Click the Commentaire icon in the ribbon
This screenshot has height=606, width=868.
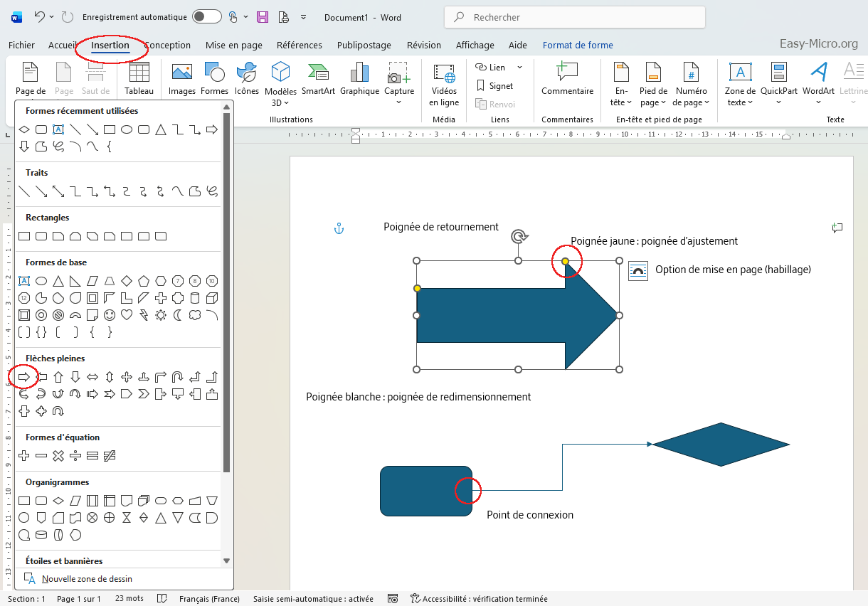567,78
